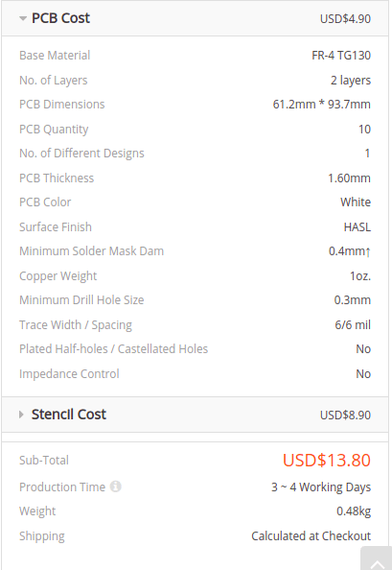This screenshot has height=570, width=392.
Task: Click the Production Time label
Action: (x=62, y=487)
